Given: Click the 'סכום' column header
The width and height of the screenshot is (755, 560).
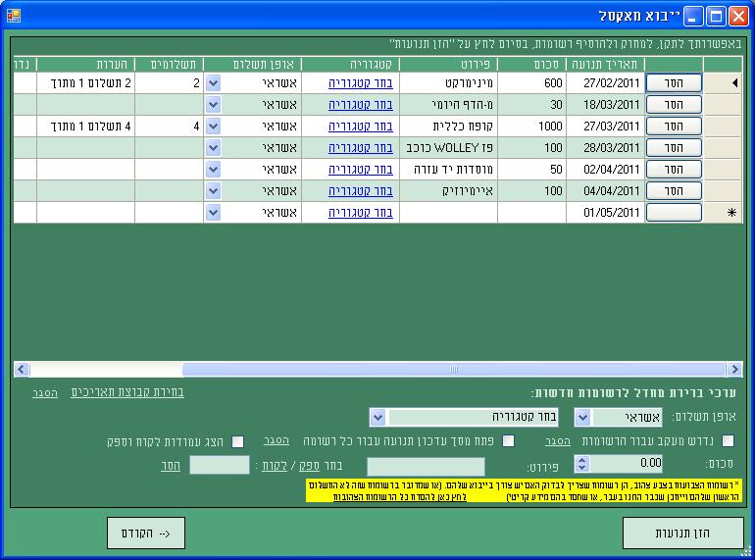Looking at the screenshot, I should [532, 65].
